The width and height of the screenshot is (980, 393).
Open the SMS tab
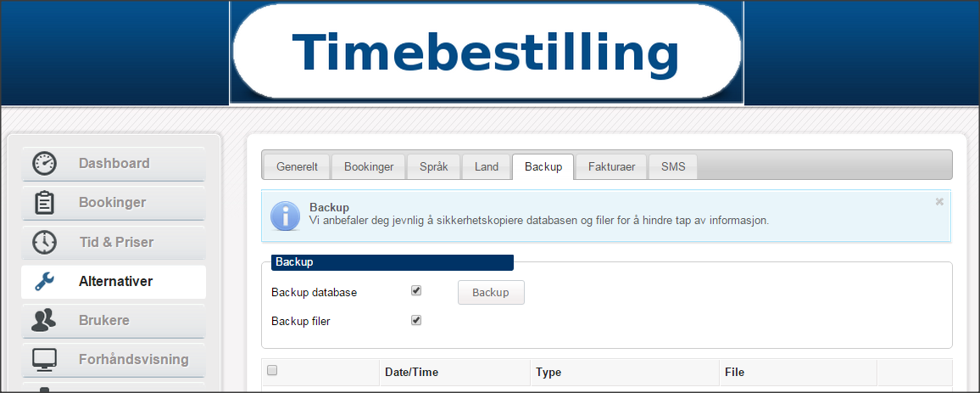[673, 167]
